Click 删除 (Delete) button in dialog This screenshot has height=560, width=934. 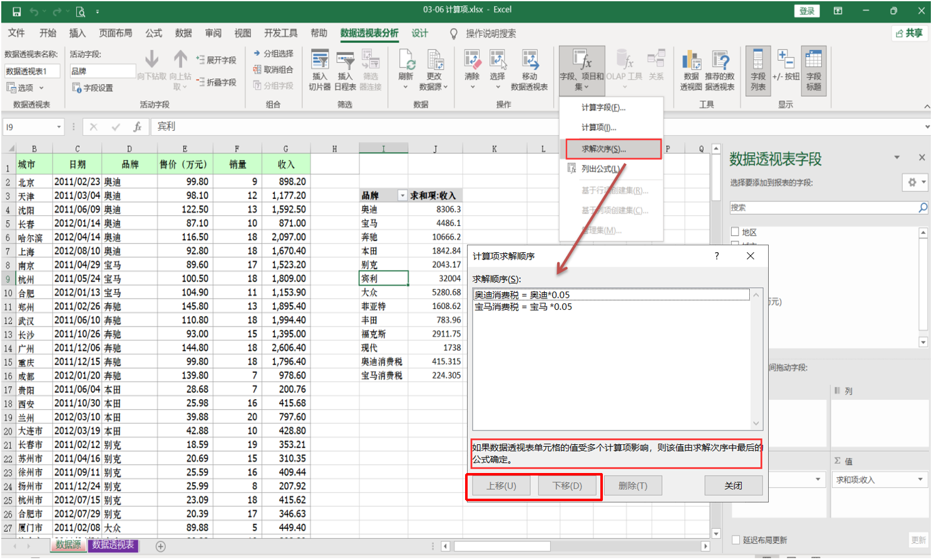point(633,486)
